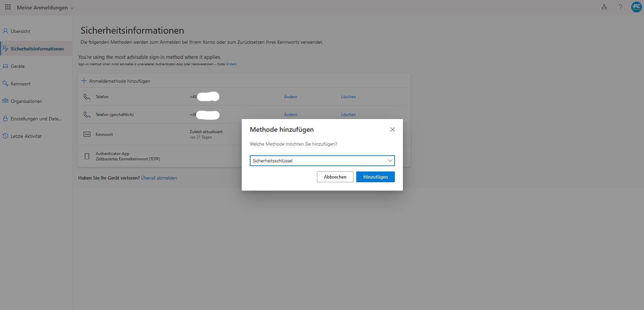Open the account profile avatar
Viewport: 644px width, 310px height.
[636, 7]
